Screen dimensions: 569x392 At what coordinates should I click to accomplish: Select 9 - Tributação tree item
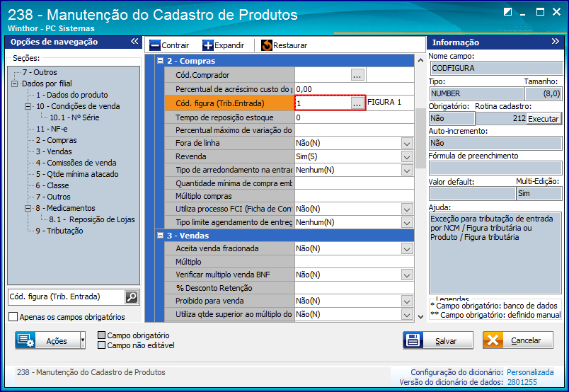(59, 231)
